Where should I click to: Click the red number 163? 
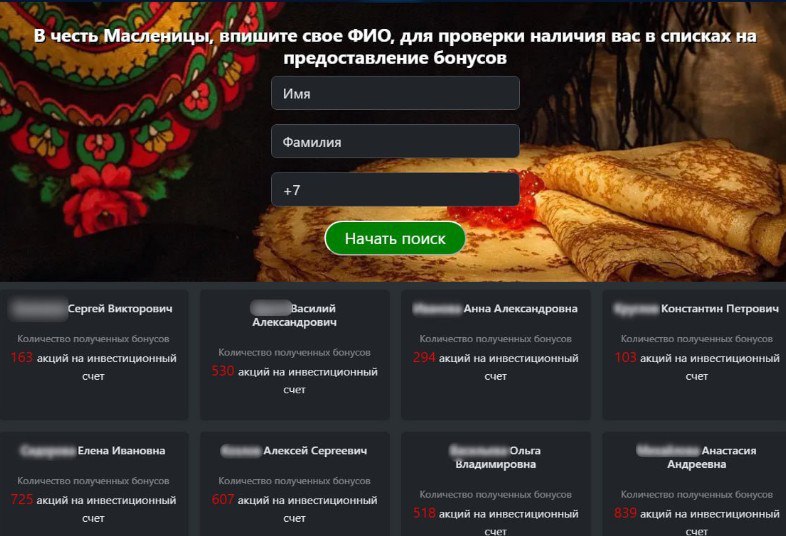point(22,358)
